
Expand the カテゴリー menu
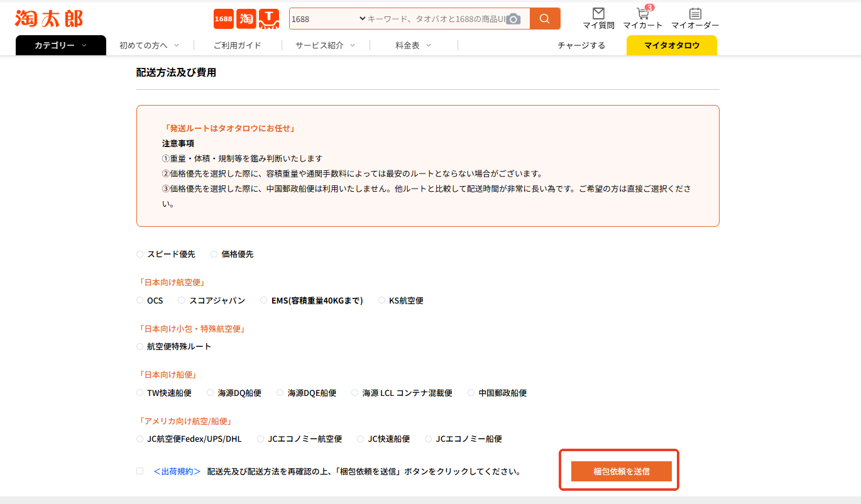tap(61, 45)
